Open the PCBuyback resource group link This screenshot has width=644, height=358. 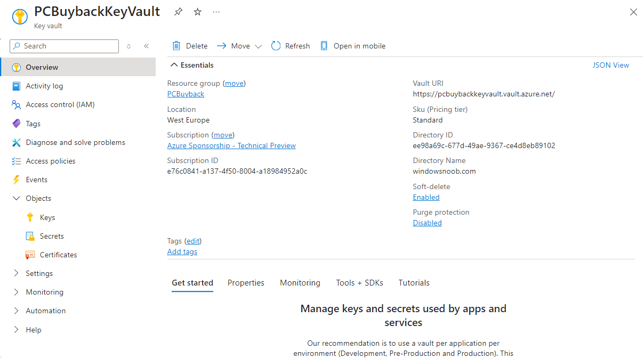pyautogui.click(x=186, y=94)
